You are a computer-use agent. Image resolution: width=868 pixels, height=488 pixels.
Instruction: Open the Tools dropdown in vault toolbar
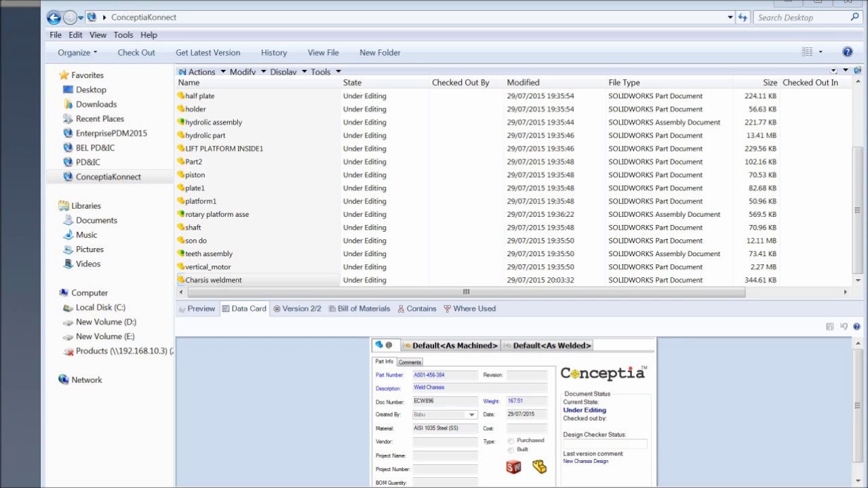(325, 71)
